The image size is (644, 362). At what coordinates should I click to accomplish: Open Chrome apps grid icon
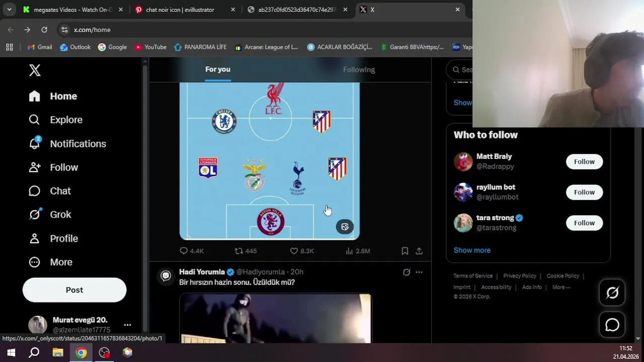coord(9,47)
